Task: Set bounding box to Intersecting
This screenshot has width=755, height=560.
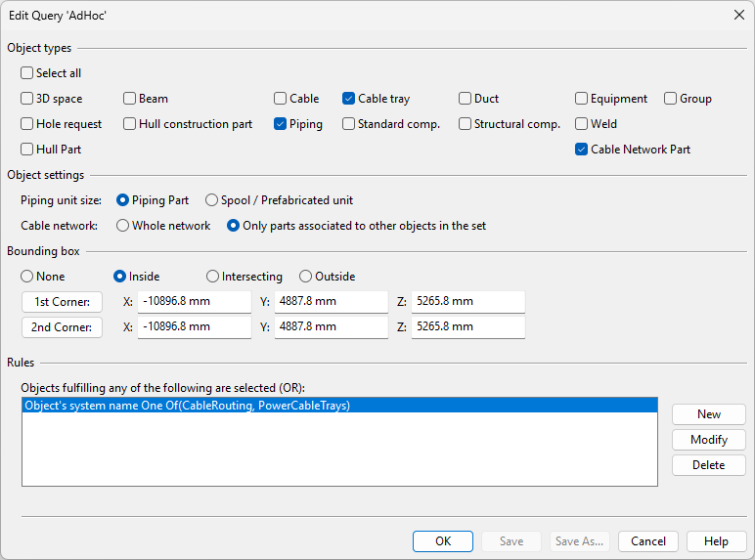Action: coord(213,277)
